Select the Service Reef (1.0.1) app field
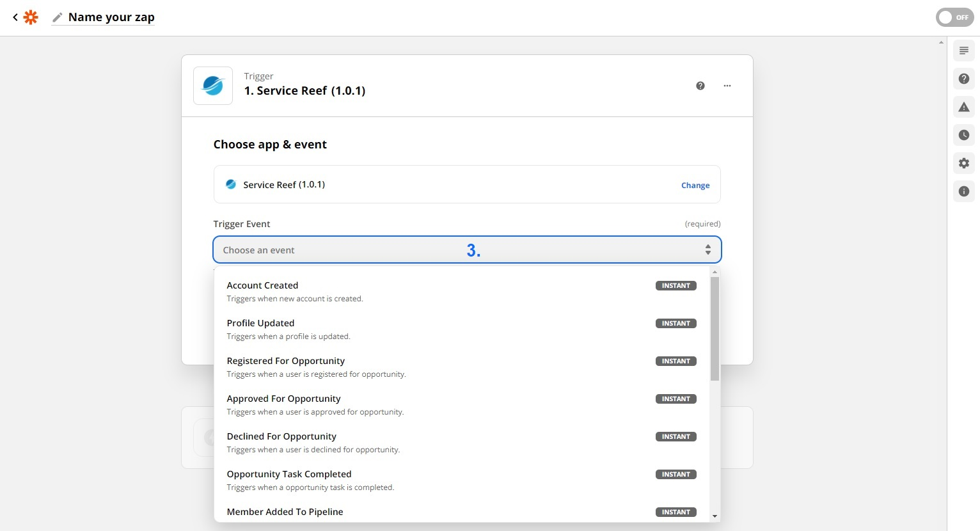The width and height of the screenshot is (980, 531). pyautogui.click(x=467, y=184)
